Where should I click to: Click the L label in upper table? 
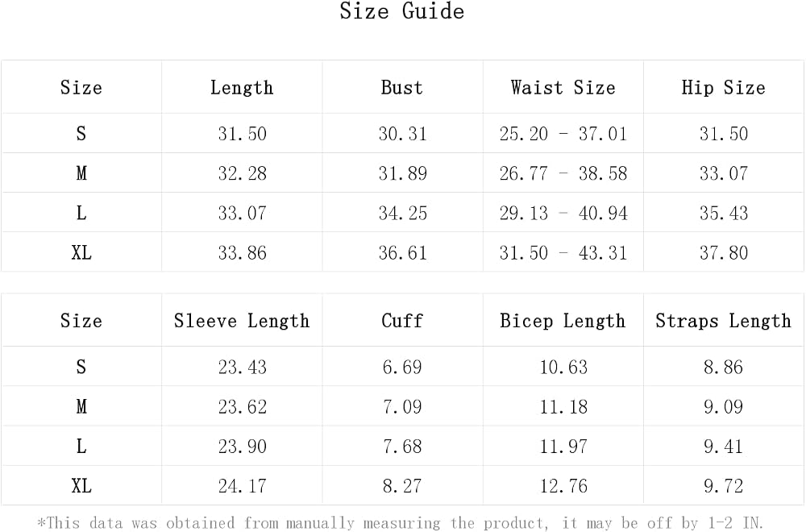tap(81, 213)
